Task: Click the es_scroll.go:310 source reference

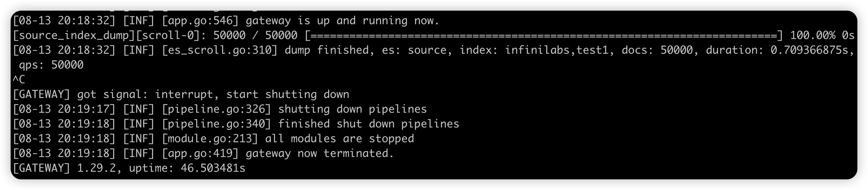Action: click(x=219, y=50)
